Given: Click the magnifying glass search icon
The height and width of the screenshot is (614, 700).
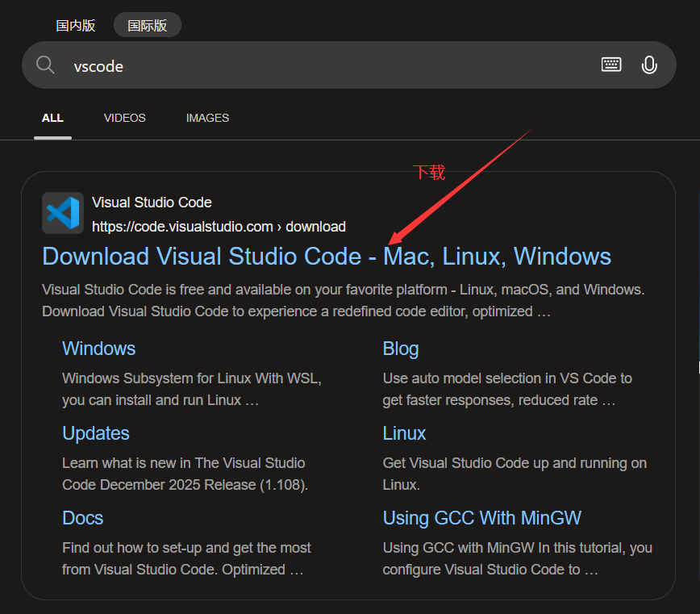Looking at the screenshot, I should point(46,65).
